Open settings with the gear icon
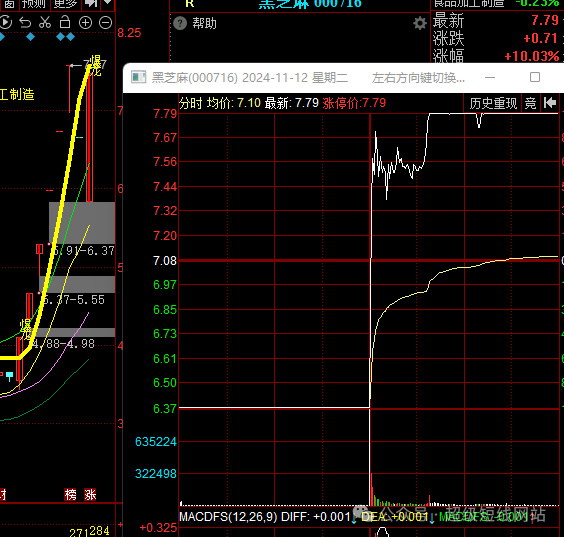Viewport: 564px width, 537px height. click(419, 23)
